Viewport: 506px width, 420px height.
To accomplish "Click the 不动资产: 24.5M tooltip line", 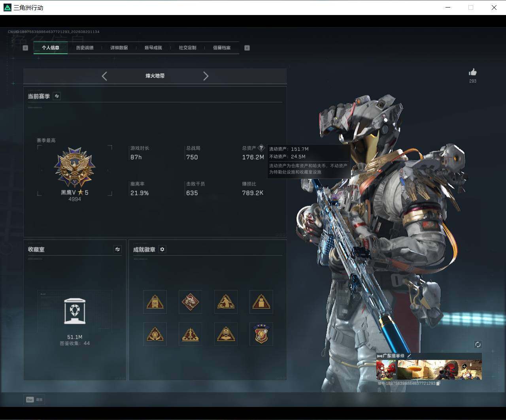I will pos(287,156).
